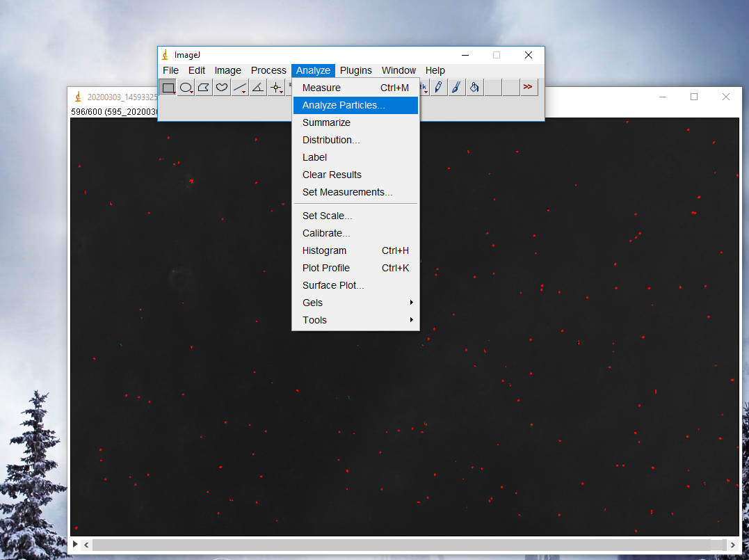
Task: Click the stack slice scrollbar track
Action: click(x=410, y=545)
